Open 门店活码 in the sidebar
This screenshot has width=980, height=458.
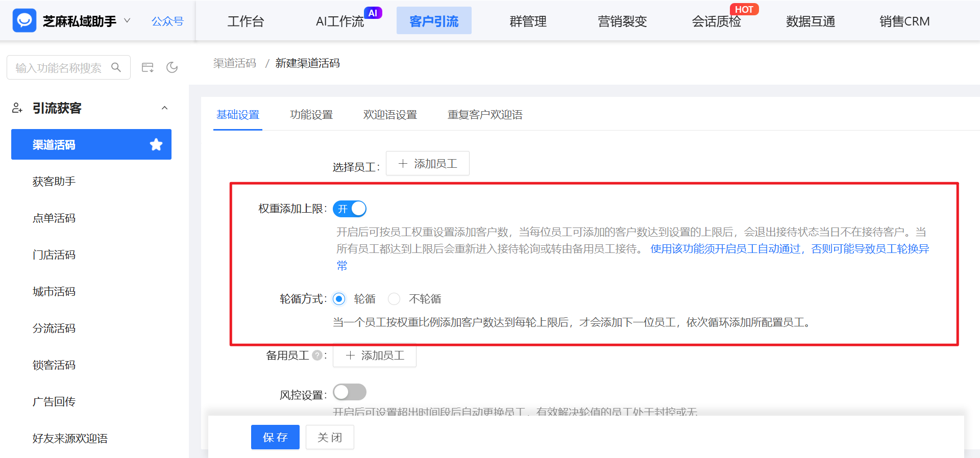click(54, 255)
